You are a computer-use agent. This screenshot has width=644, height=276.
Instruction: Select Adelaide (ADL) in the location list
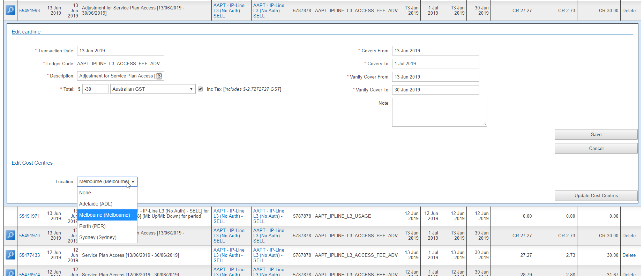(96, 204)
